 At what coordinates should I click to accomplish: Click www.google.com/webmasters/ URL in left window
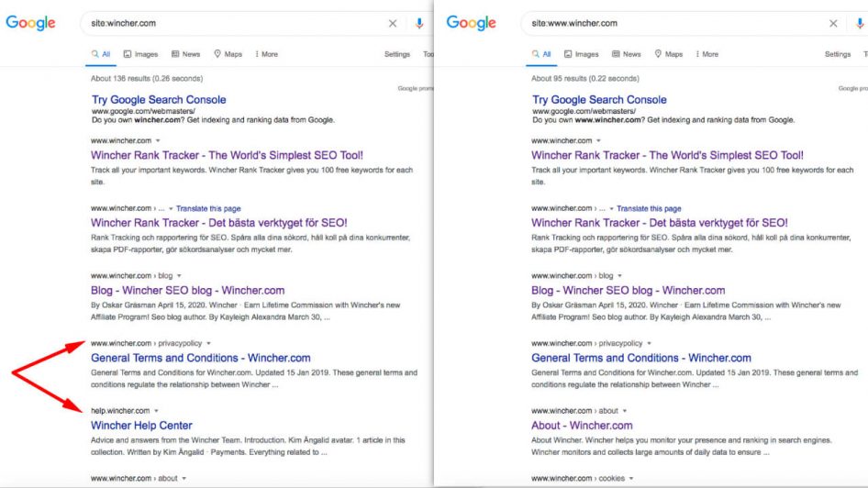pyautogui.click(x=143, y=111)
